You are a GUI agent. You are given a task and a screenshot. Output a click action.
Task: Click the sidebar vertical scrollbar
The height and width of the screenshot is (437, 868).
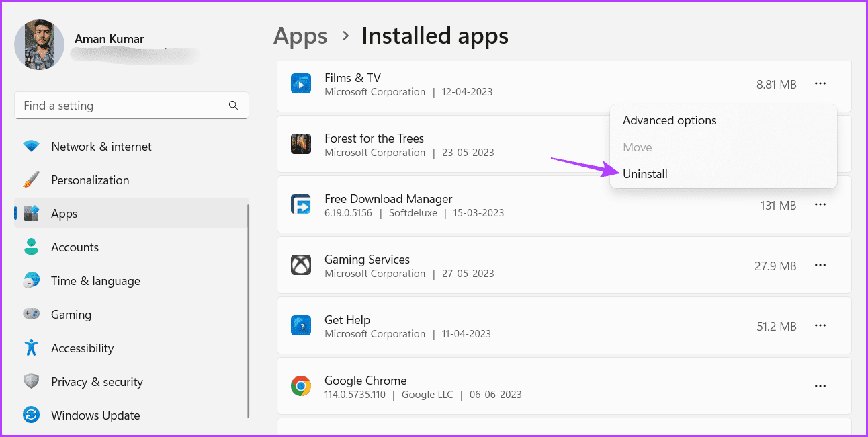tap(249, 311)
